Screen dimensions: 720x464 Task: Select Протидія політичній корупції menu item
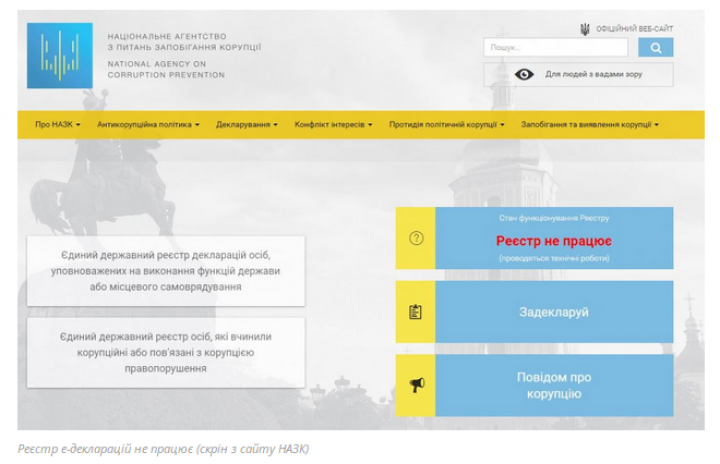[x=446, y=125]
